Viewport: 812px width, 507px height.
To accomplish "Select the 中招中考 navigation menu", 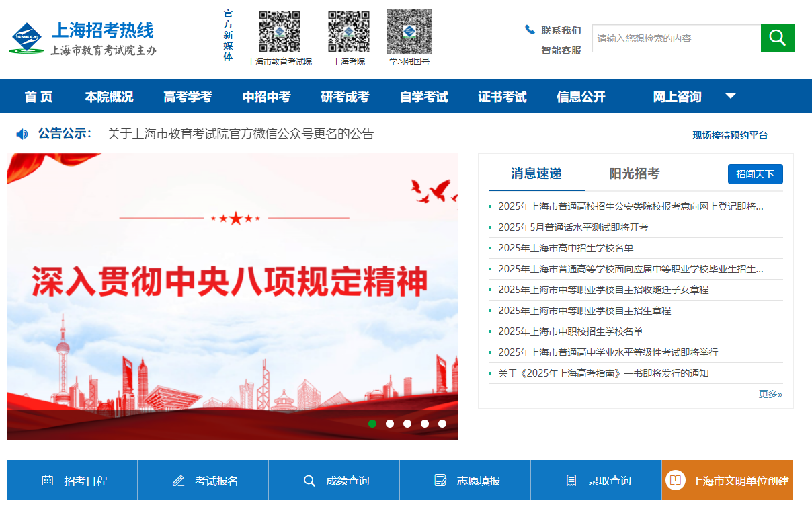I will [x=268, y=96].
